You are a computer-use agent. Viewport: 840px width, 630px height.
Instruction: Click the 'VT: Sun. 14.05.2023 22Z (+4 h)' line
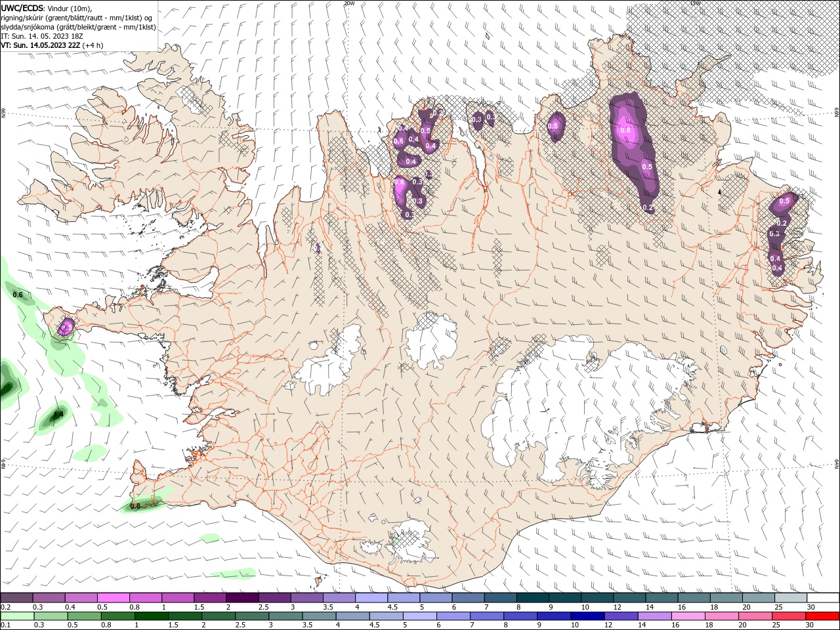pos(52,45)
